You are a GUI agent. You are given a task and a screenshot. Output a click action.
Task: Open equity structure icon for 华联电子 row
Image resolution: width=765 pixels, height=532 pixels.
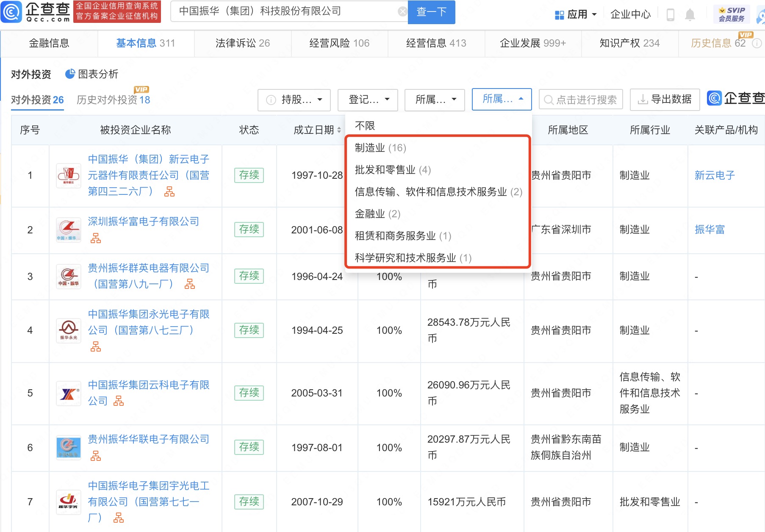96,456
